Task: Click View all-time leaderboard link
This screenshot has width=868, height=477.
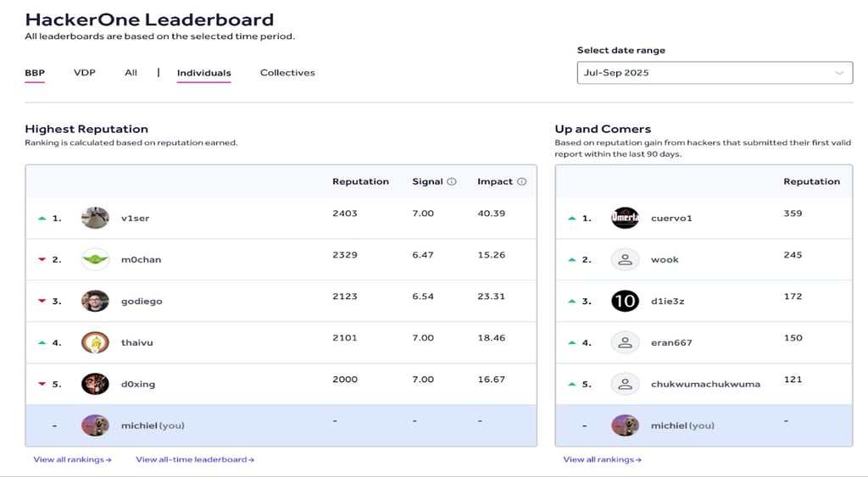Action: coord(195,459)
